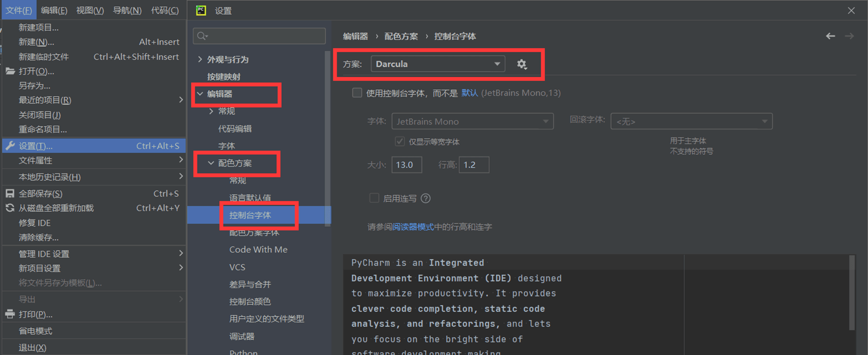Click the PyCharm logo in settings title bar
The width and height of the screenshot is (868, 355).
201,11
